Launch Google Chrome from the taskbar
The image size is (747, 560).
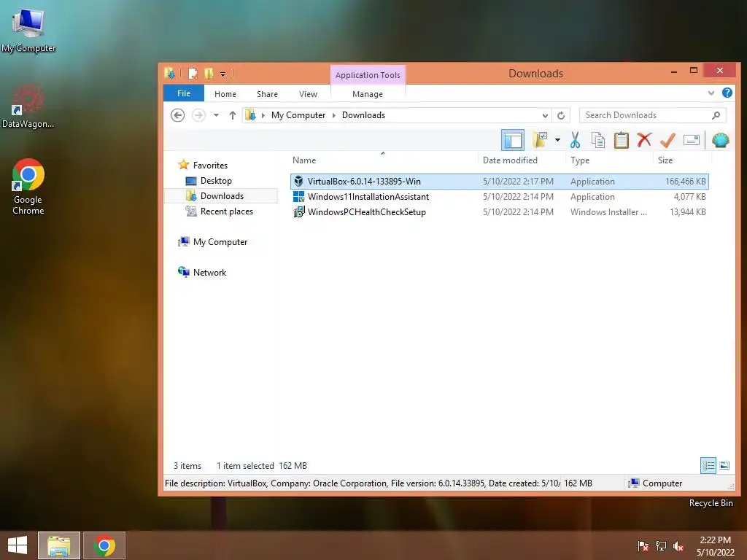[104, 545]
